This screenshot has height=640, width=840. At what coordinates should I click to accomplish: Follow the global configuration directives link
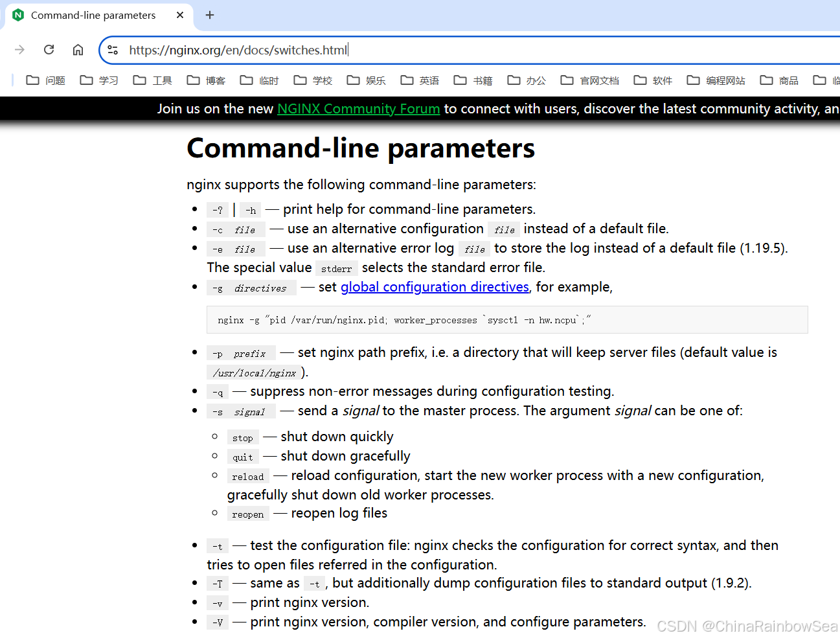pos(435,287)
